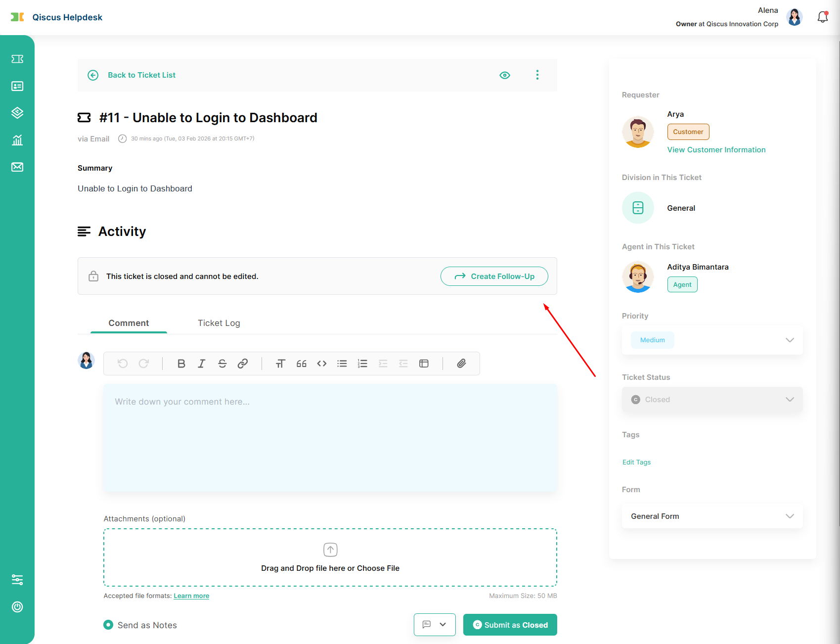Click the strikethrough icon
The image size is (840, 644).
[222, 364]
